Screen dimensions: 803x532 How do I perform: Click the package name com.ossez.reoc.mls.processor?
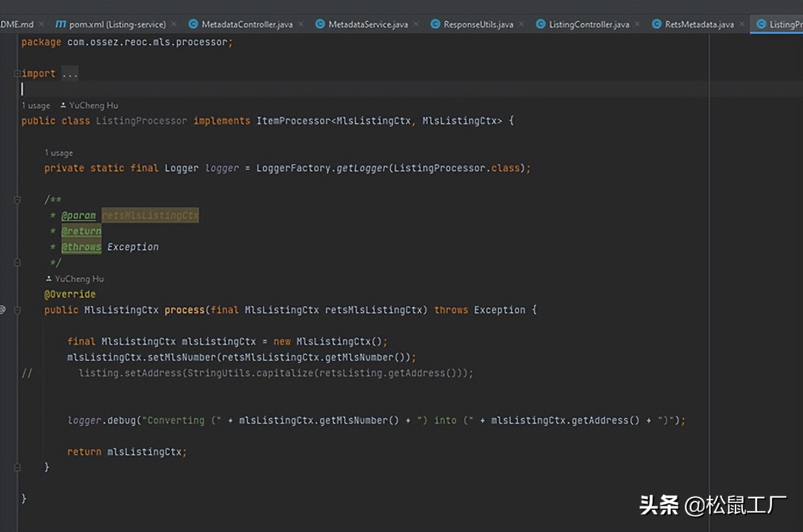click(147, 42)
